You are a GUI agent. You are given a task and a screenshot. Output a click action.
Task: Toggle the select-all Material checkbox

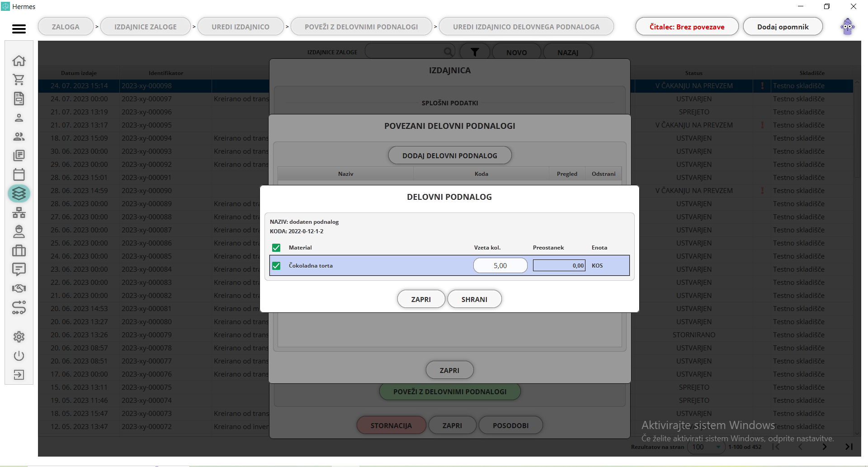[276, 248]
